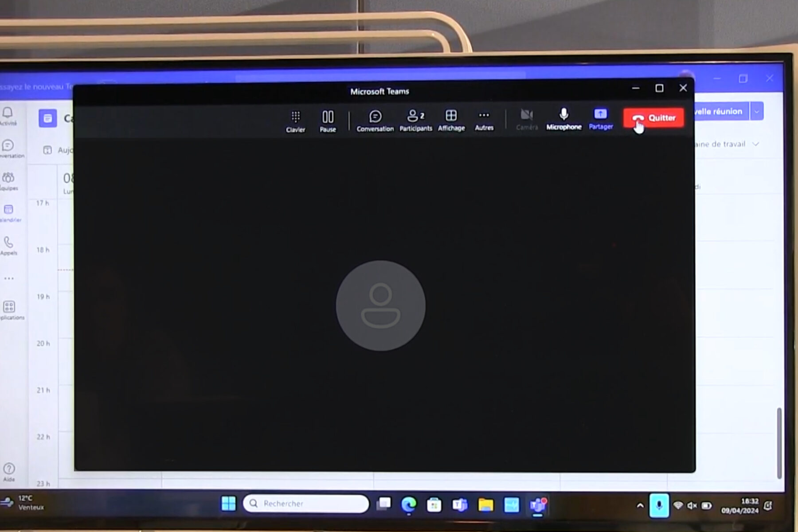Open the Wi-Fi network tray icon

pos(678,505)
